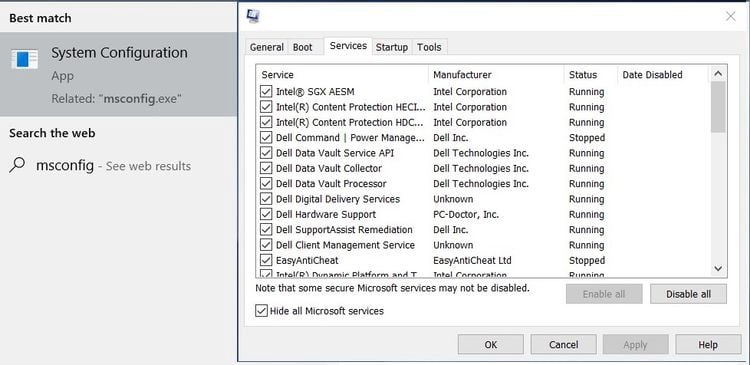Click Stopped status of EasyAntiCheat row
Viewport: 750px width, 365px height.
pyautogui.click(x=587, y=260)
